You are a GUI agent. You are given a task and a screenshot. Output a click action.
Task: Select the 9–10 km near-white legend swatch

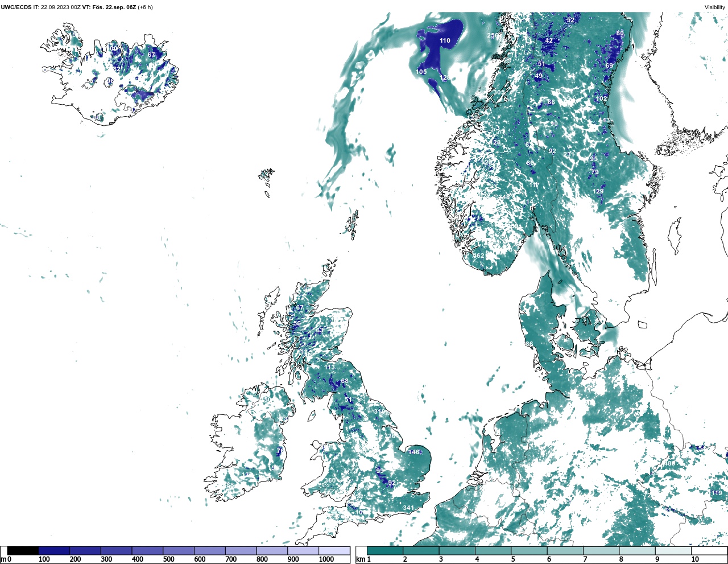pyautogui.click(x=673, y=551)
